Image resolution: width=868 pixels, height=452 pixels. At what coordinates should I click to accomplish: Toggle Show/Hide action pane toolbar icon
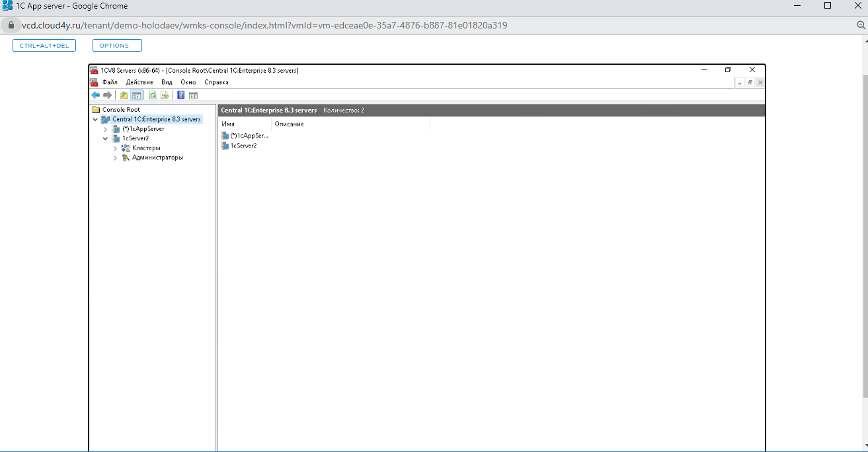tap(193, 95)
